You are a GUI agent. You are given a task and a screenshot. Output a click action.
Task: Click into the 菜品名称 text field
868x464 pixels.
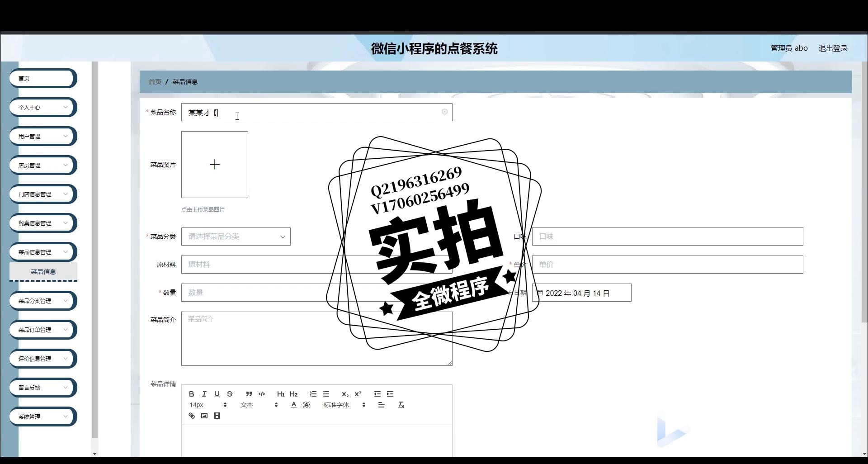click(x=317, y=112)
